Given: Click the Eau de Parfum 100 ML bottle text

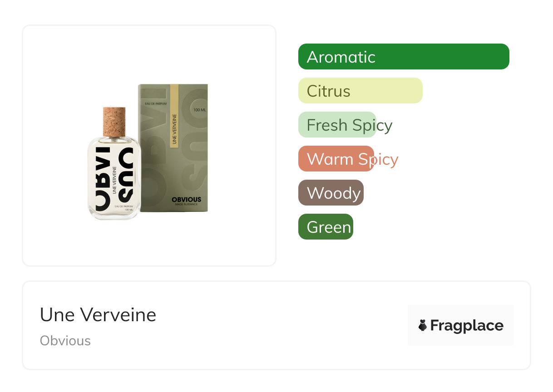Looking at the screenshot, I should [123, 208].
